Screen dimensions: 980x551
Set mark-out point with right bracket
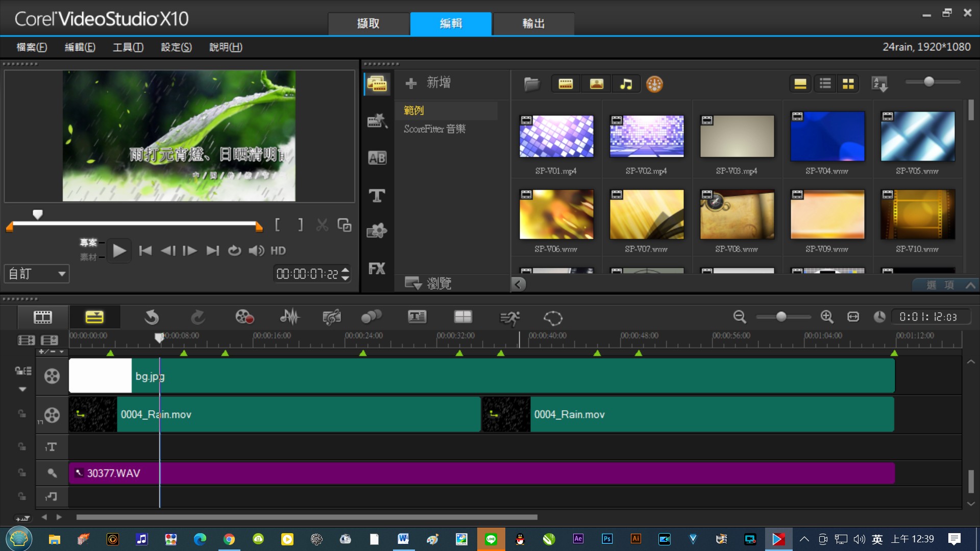click(x=301, y=225)
